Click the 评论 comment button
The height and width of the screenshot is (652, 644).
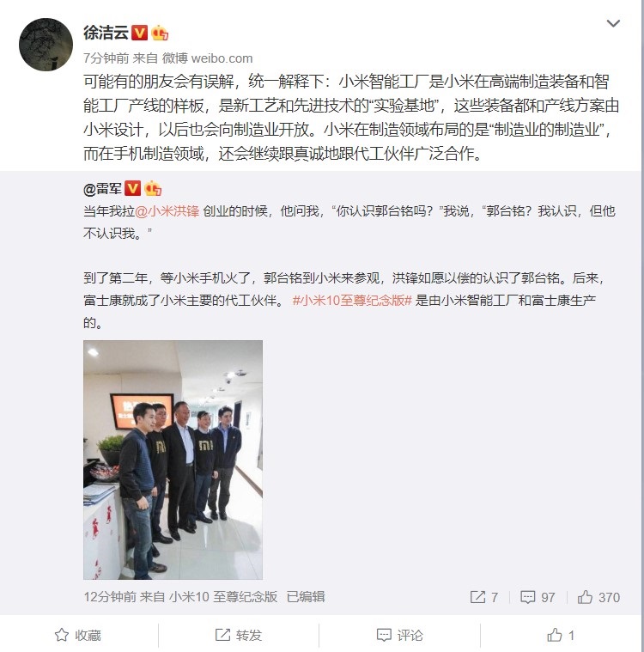(x=399, y=635)
